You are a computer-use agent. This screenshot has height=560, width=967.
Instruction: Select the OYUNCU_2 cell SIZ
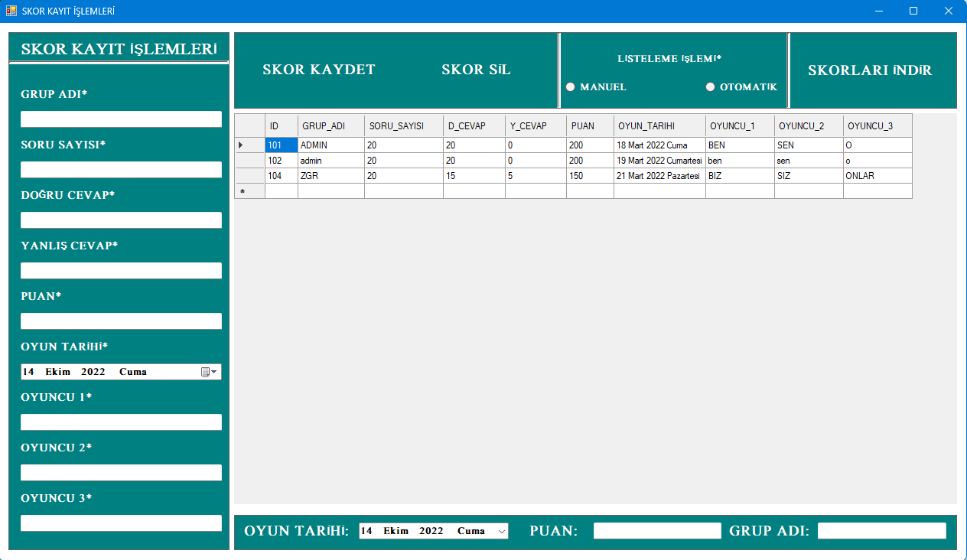tap(809, 176)
